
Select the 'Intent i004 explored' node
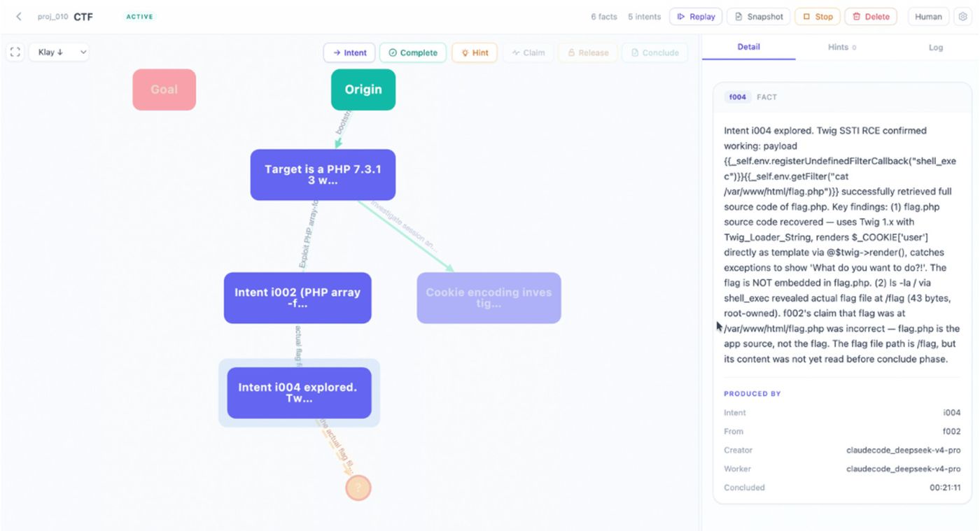299,393
